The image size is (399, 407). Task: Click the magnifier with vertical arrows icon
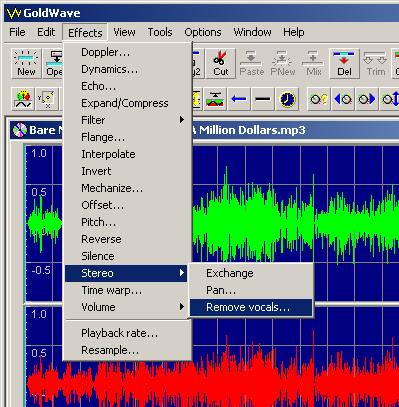pyautogui.click(x=390, y=99)
